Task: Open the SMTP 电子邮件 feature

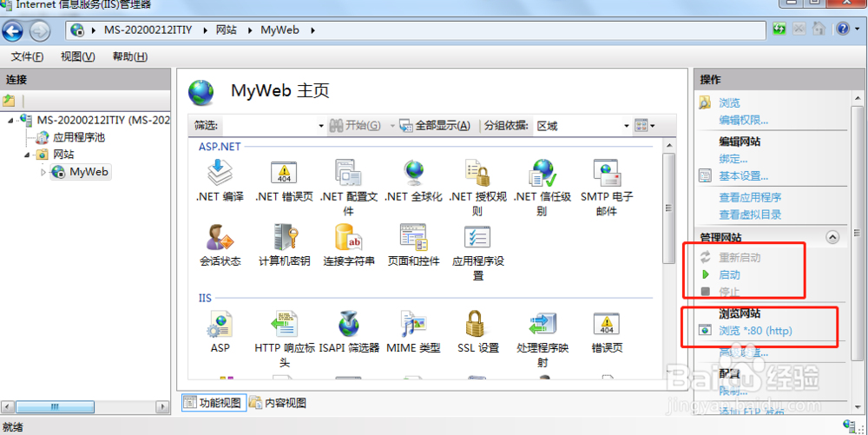Action: 607,187
